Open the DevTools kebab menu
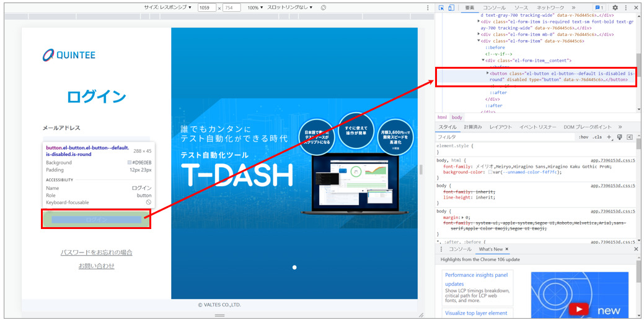This screenshot has height=320, width=644. click(x=626, y=7)
